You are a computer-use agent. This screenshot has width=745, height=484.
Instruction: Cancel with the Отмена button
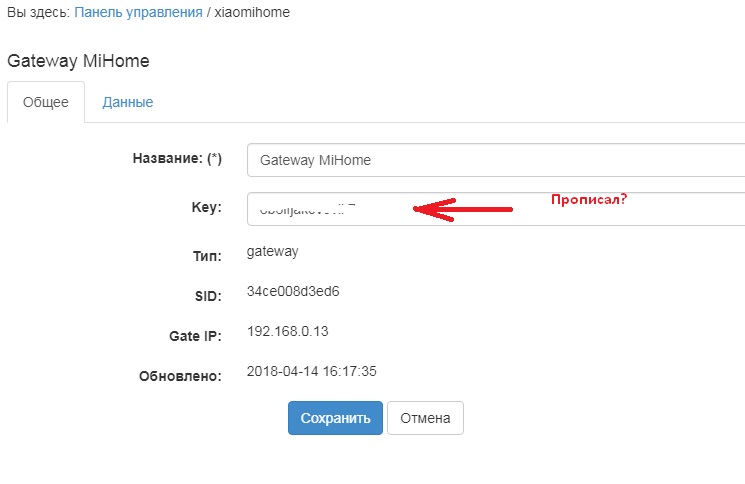tap(425, 418)
